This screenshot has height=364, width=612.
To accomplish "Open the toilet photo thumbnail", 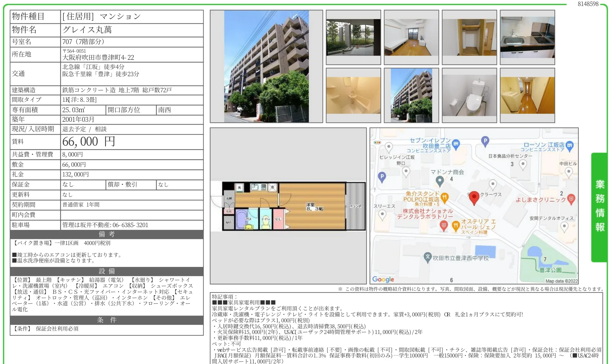I will (469, 95).
